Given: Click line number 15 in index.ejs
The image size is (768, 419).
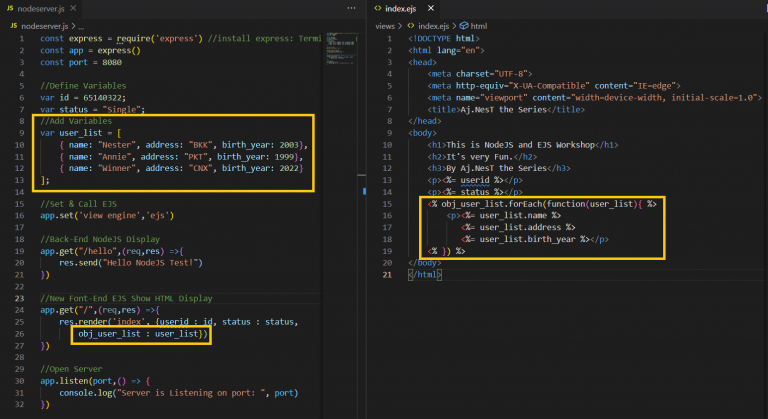Looking at the screenshot, I should 390,203.
